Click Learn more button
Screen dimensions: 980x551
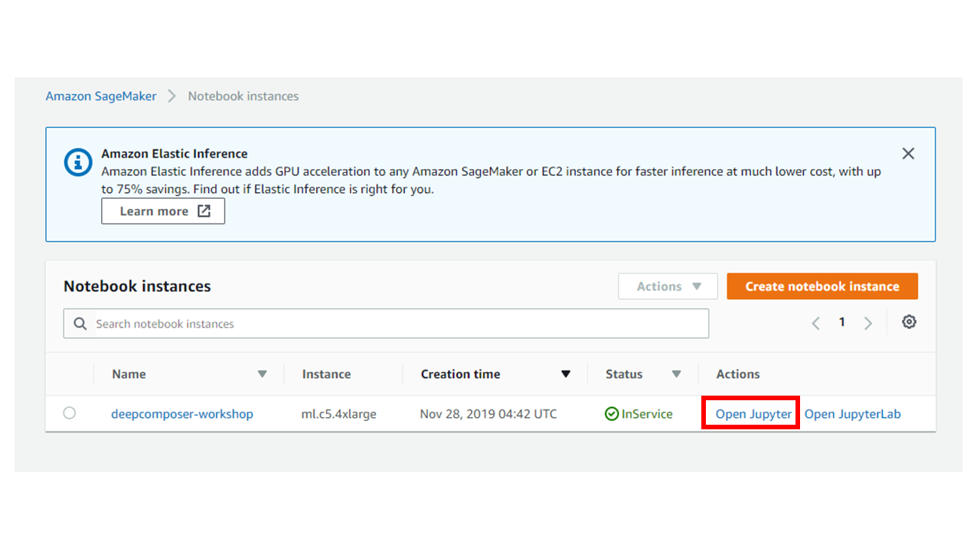pos(163,211)
